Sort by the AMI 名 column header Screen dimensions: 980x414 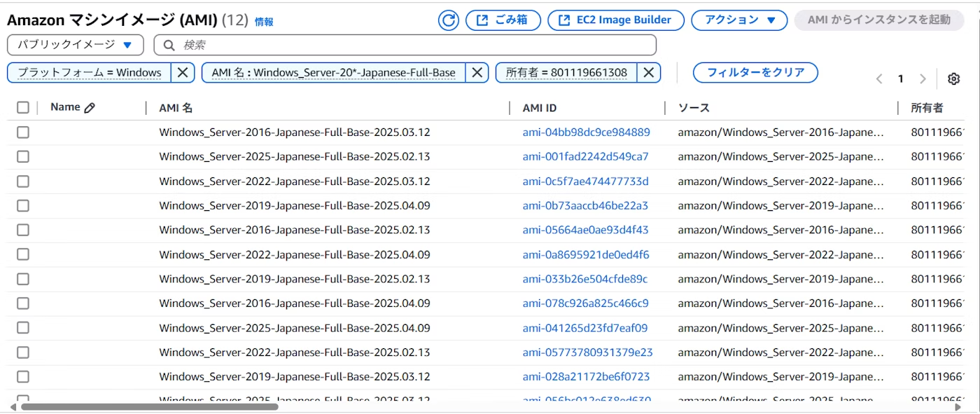coord(176,108)
